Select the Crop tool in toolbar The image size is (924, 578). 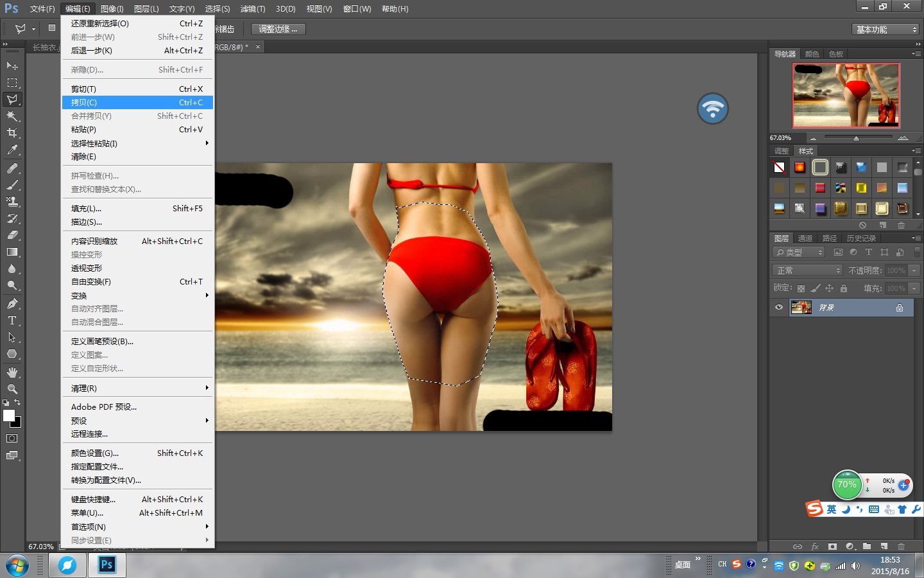12,133
